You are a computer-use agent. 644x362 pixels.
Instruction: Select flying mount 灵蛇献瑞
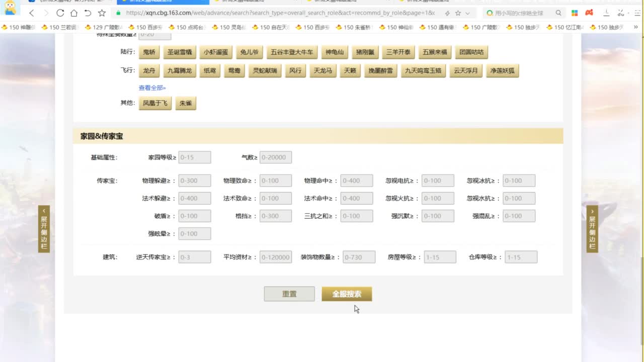265,71
